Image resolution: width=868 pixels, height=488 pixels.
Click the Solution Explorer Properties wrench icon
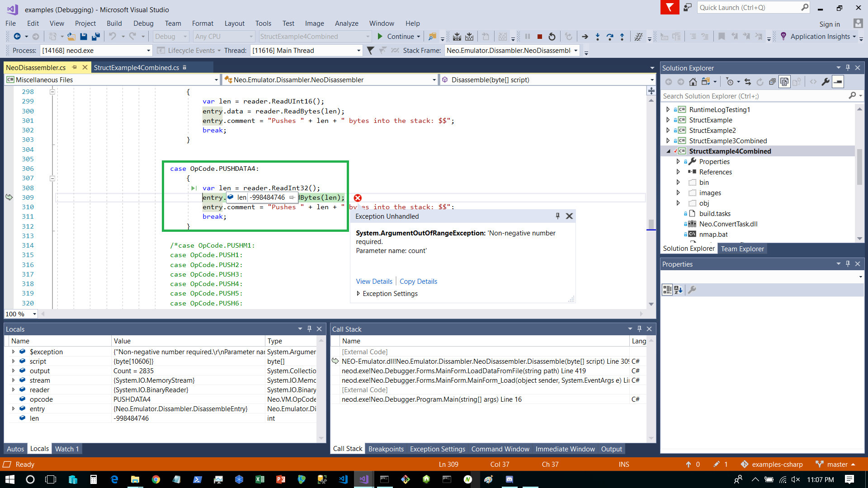pos(826,82)
